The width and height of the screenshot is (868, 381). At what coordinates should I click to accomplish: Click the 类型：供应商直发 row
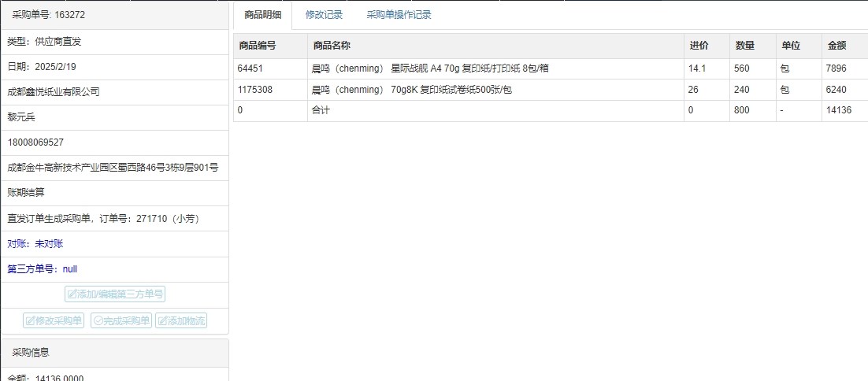114,42
